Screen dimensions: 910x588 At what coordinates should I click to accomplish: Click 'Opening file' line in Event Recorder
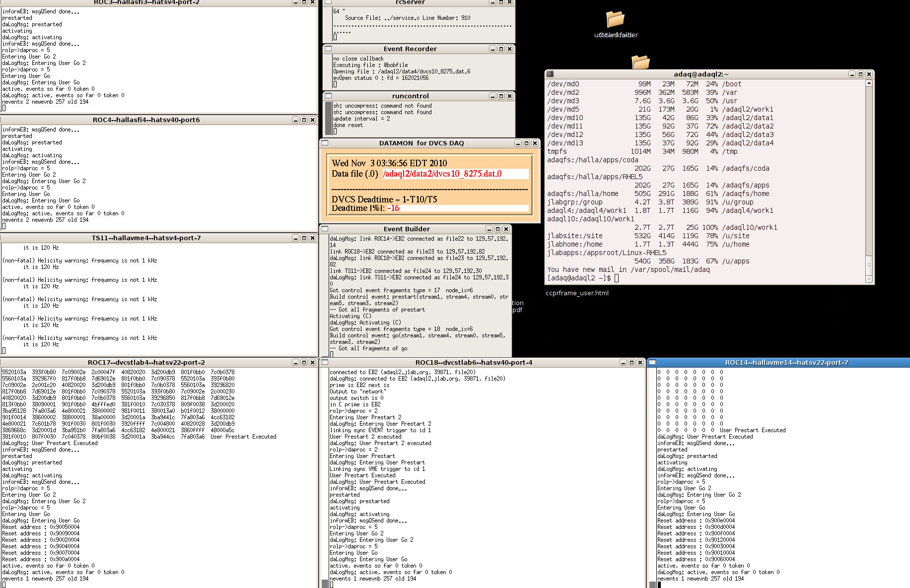(402, 71)
